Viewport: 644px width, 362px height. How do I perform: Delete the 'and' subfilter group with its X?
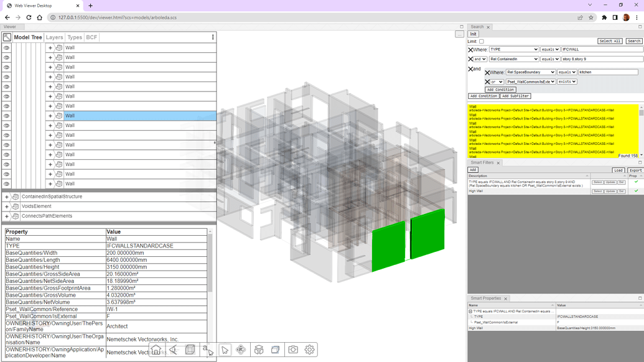coord(470,69)
